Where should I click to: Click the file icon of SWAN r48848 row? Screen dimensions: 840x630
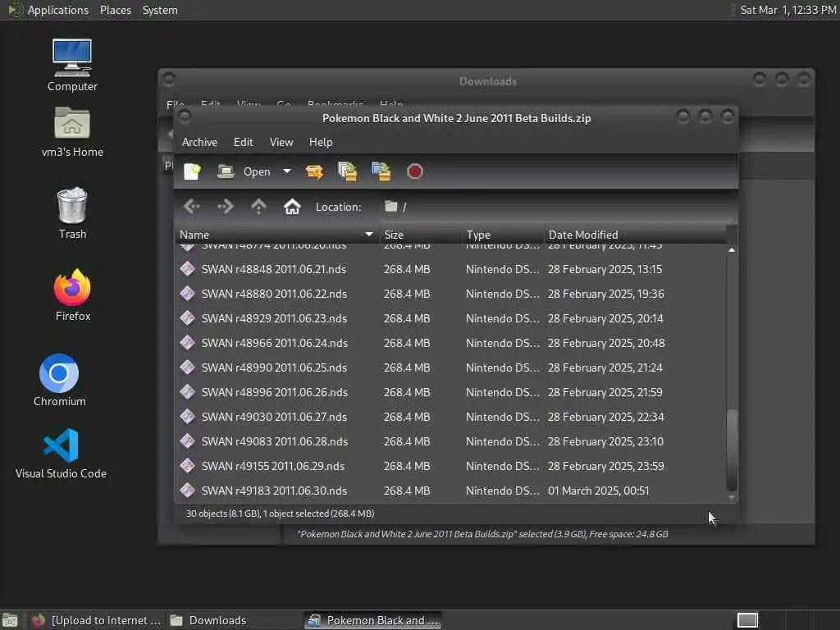(x=188, y=268)
